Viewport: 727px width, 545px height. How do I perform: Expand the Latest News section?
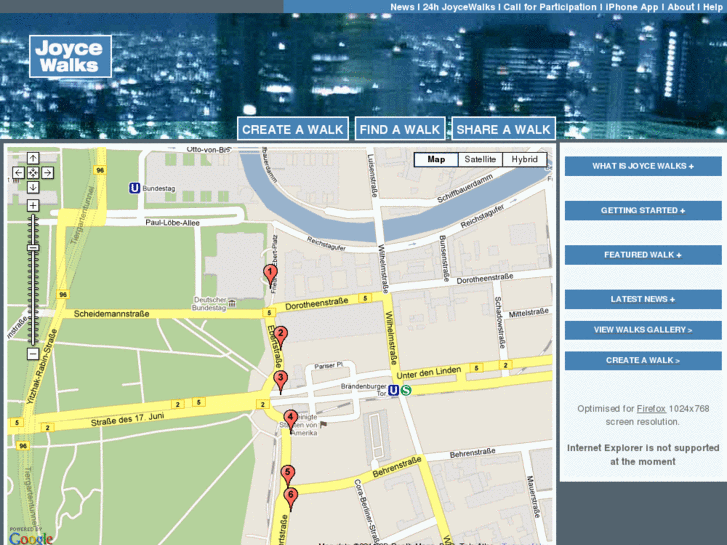click(x=643, y=299)
